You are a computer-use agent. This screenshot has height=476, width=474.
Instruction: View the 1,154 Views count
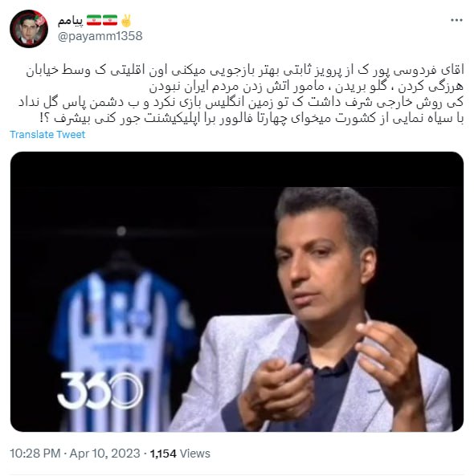tap(180, 454)
